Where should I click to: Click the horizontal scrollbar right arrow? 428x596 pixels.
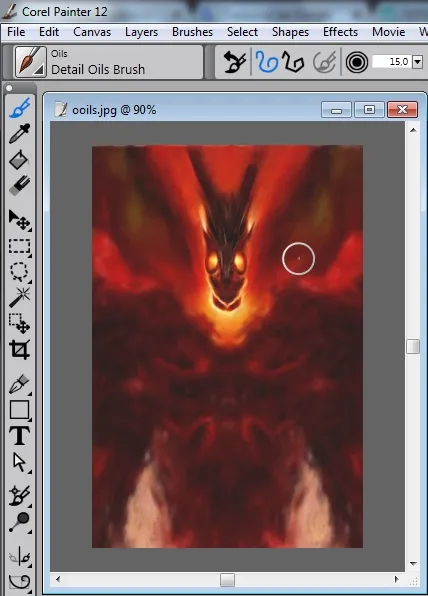coord(396,579)
